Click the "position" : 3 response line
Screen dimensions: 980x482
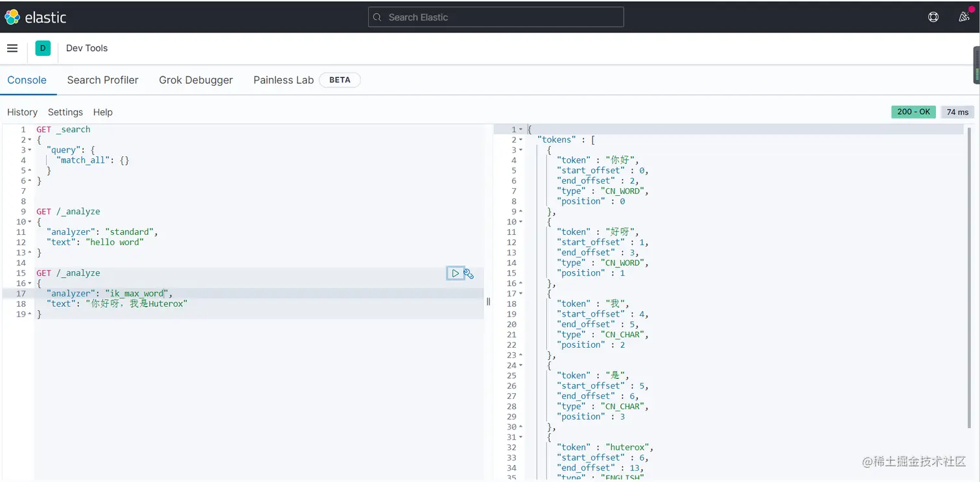pyautogui.click(x=591, y=416)
